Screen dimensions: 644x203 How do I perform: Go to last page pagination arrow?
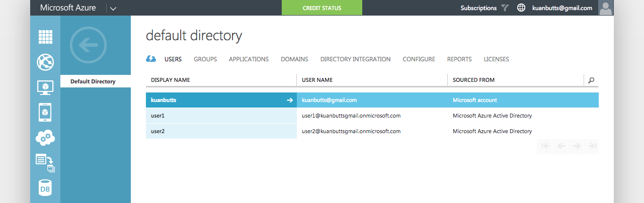tap(592, 146)
